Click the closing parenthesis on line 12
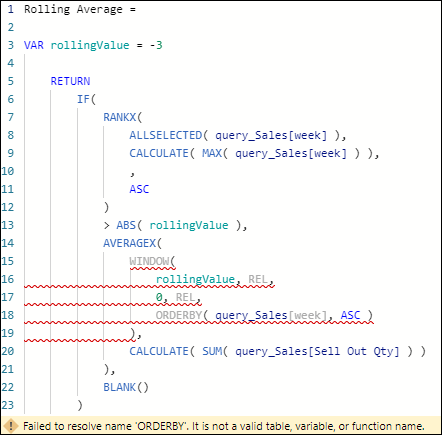 tap(106, 207)
